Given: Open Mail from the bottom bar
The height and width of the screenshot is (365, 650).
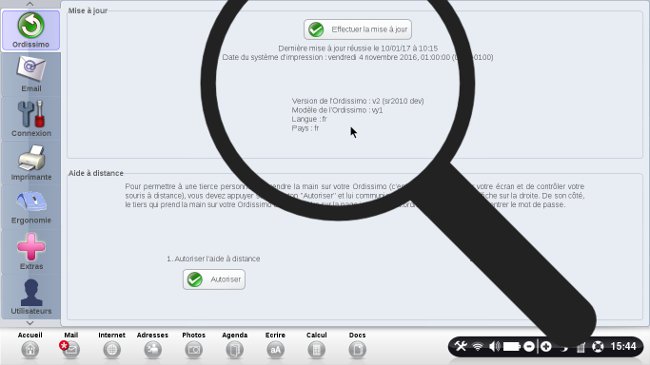Looking at the screenshot, I should pos(71,345).
